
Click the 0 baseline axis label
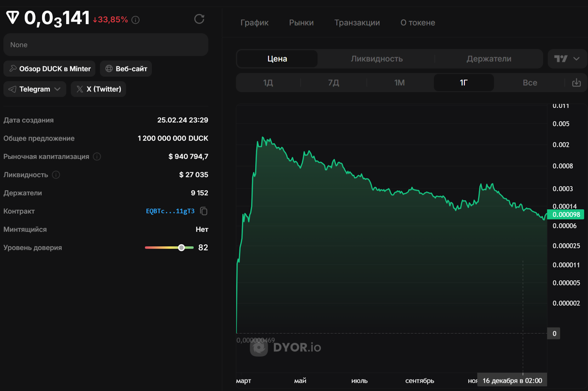click(554, 334)
